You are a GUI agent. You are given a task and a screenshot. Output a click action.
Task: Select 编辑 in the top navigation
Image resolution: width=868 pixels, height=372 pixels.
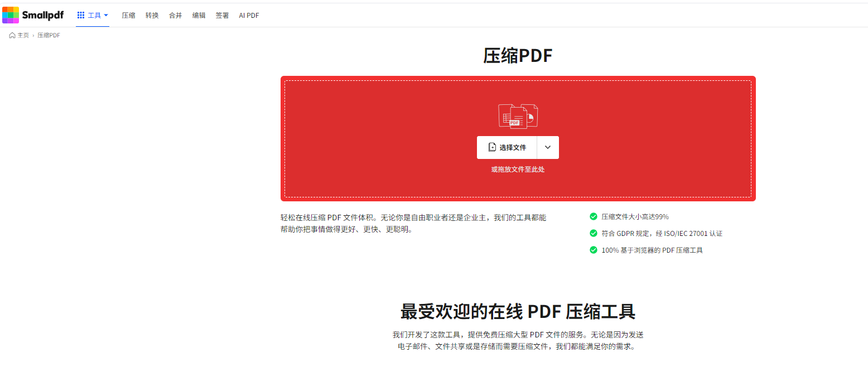coord(199,16)
